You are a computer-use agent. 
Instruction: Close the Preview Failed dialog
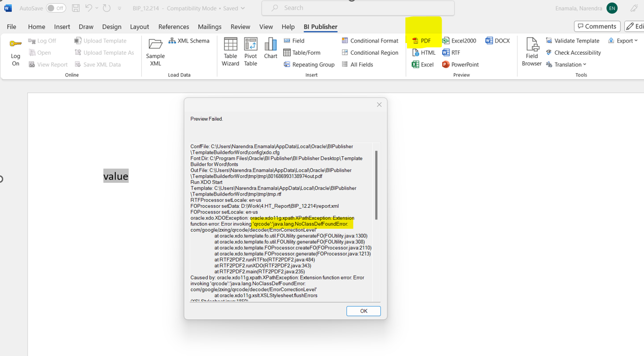(379, 105)
